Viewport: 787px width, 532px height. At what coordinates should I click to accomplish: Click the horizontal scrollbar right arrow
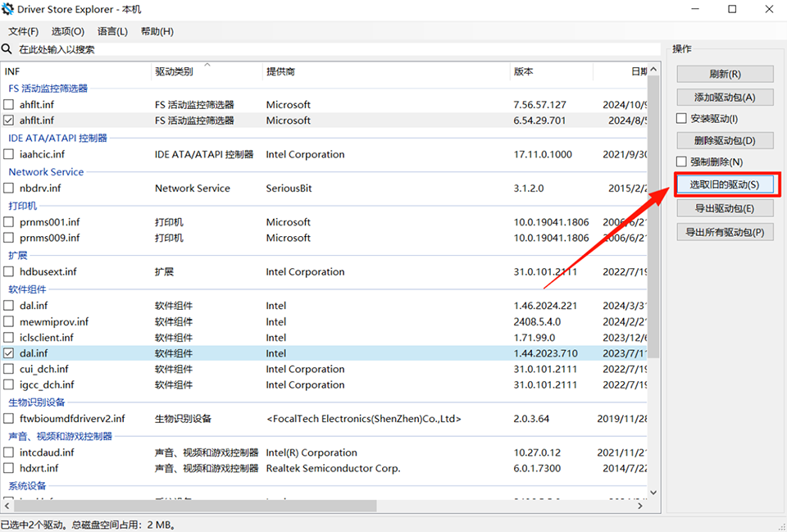tap(640, 506)
